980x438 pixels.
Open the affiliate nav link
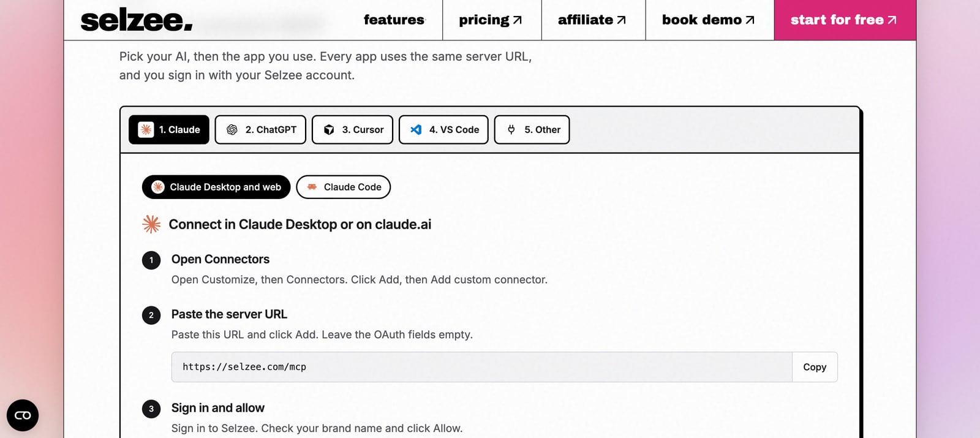click(592, 20)
